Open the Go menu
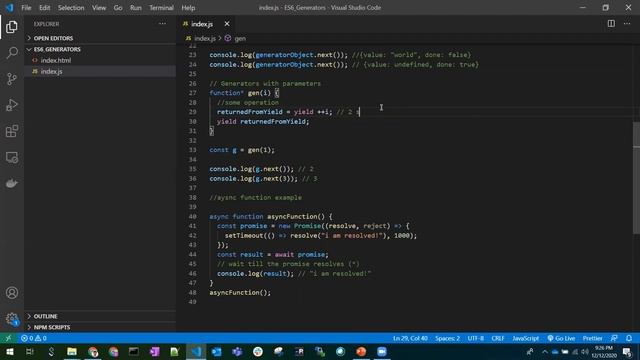 pos(118,7)
